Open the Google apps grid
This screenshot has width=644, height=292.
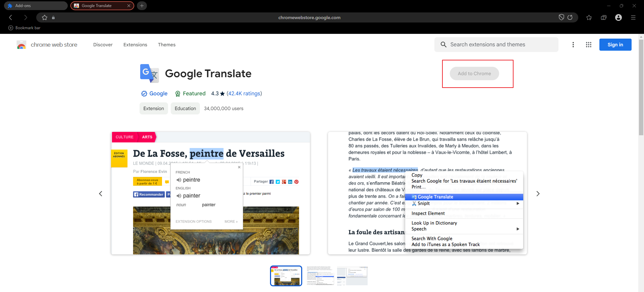click(589, 45)
